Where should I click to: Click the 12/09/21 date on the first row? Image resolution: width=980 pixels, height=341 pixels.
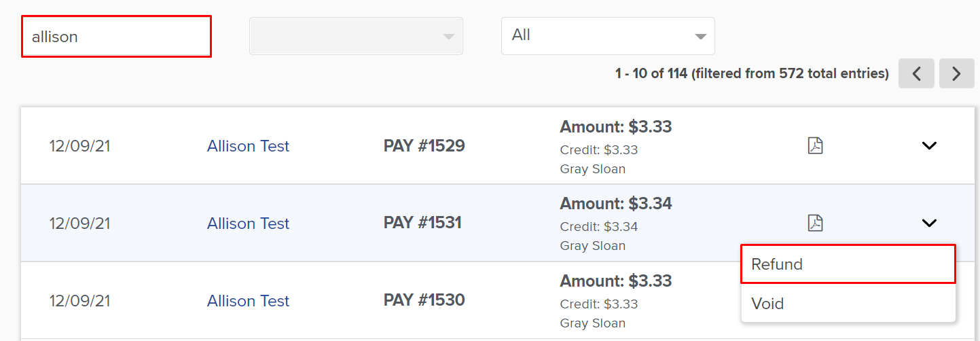(79, 146)
